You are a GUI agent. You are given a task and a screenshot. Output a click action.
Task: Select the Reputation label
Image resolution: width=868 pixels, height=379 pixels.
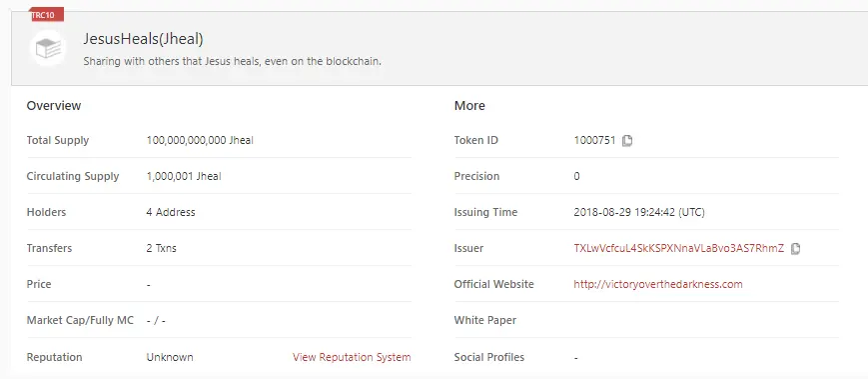(x=54, y=357)
